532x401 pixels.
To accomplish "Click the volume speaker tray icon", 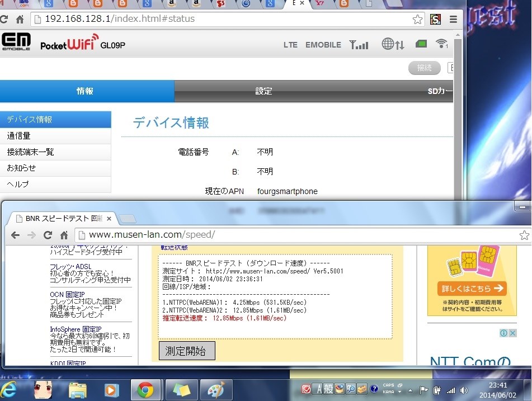I will [x=464, y=390].
